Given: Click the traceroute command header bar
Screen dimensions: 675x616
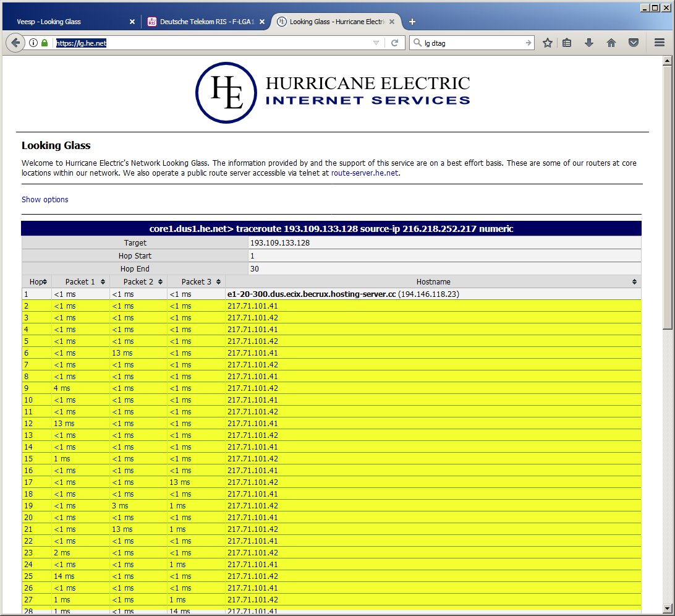Looking at the screenshot, I should (x=331, y=229).
